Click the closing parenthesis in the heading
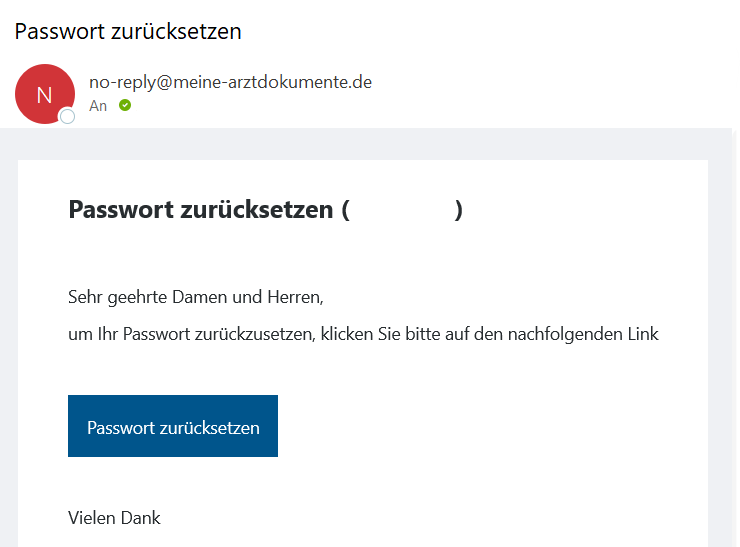740x547 pixels. (458, 210)
